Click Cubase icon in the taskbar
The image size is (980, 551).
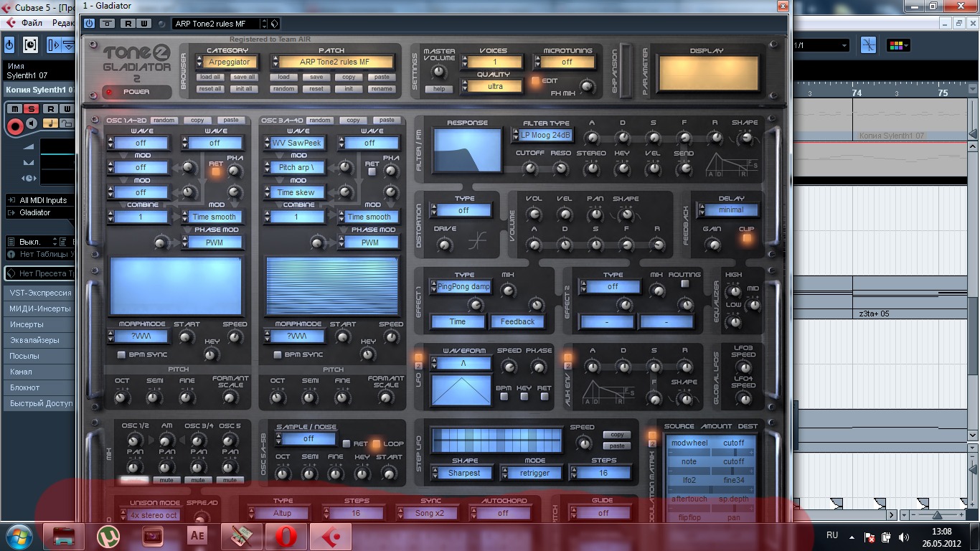point(330,535)
